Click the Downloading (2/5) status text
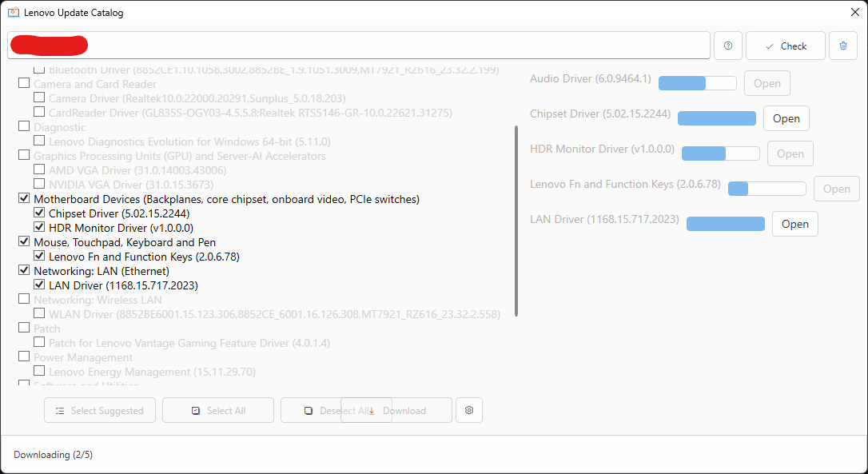This screenshot has width=868, height=474. (53, 455)
